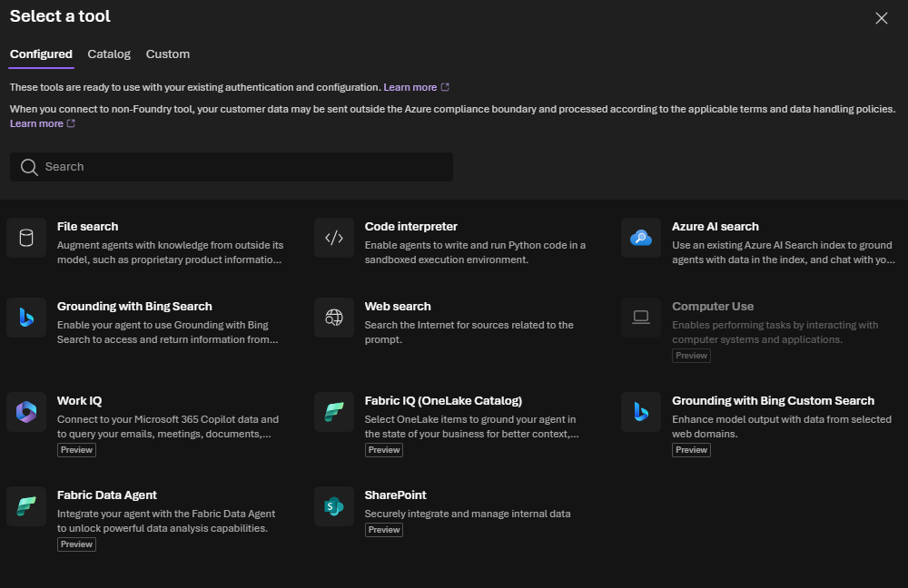
Task: Click the Code interpreter description text
Action: point(475,252)
